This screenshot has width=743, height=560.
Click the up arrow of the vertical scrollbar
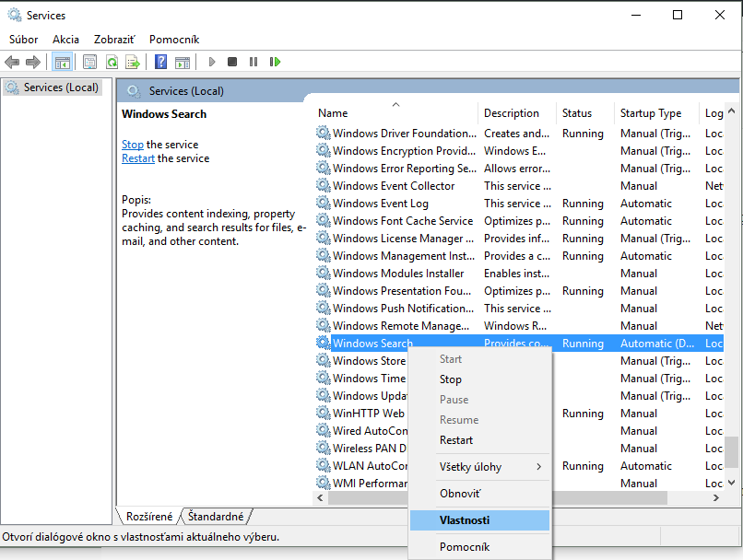click(732, 111)
